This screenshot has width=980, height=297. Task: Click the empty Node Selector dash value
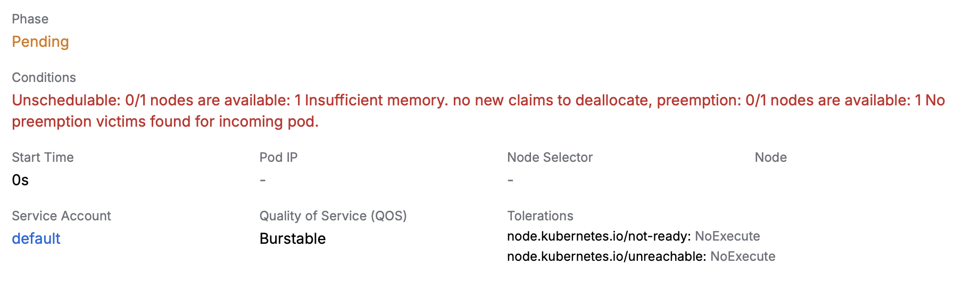tap(510, 180)
